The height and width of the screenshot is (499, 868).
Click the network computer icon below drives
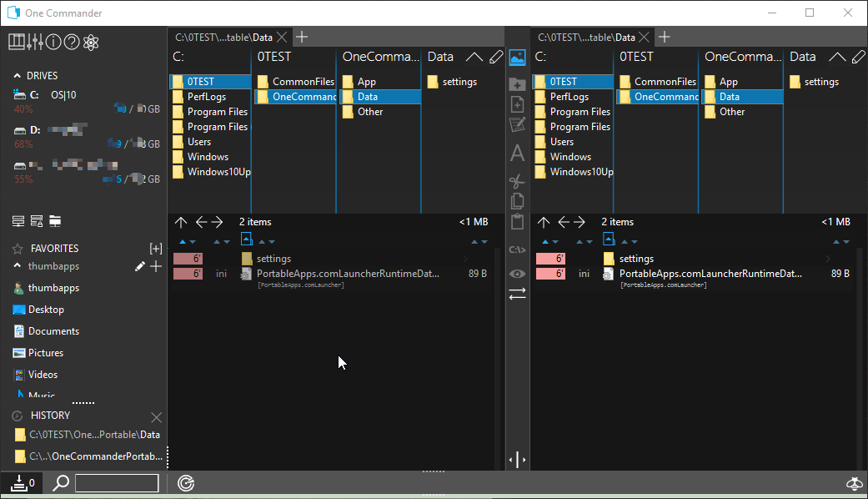tap(18, 221)
